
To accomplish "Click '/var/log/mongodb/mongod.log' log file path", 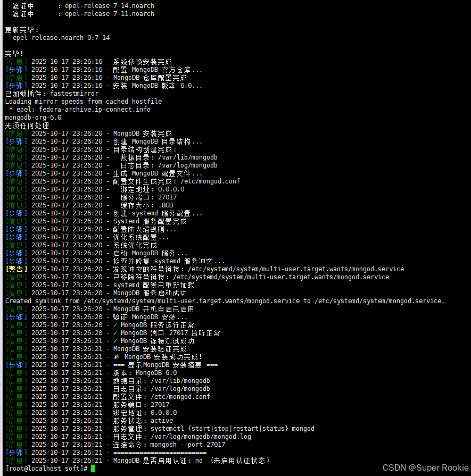I will [201, 437].
